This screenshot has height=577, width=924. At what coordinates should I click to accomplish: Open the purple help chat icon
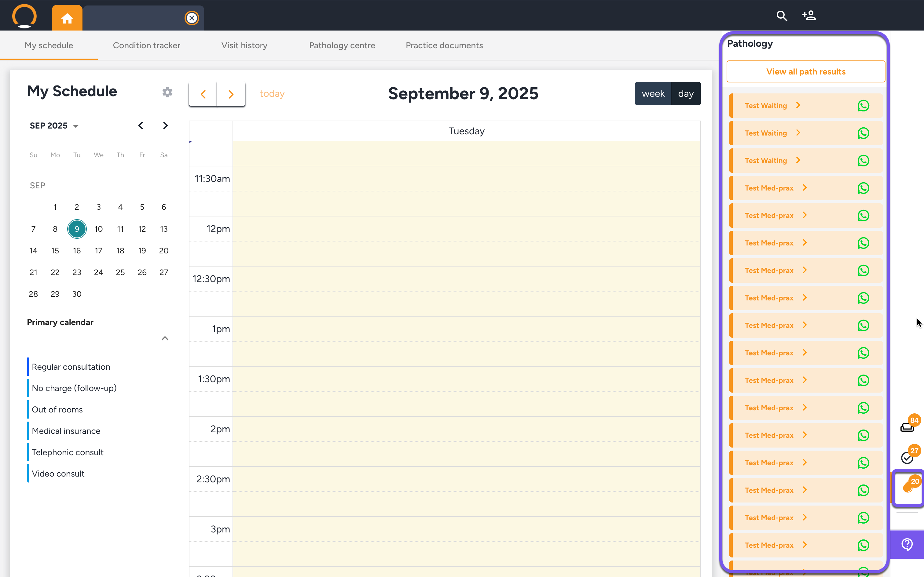(907, 544)
